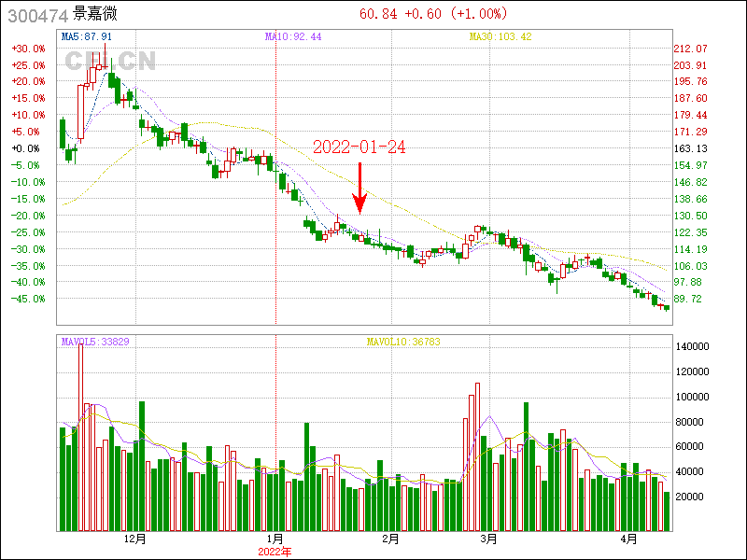
Task: Click the 3月 label on time axis
Action: point(488,539)
